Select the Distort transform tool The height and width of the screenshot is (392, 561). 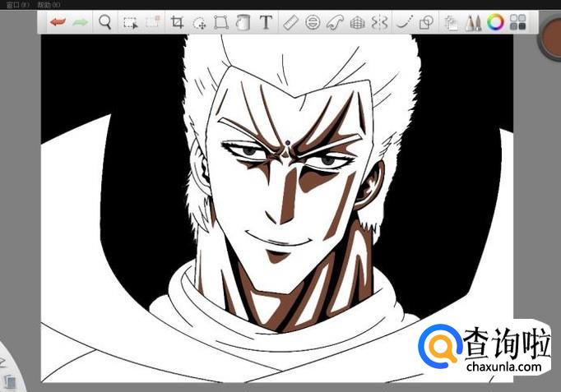click(221, 22)
